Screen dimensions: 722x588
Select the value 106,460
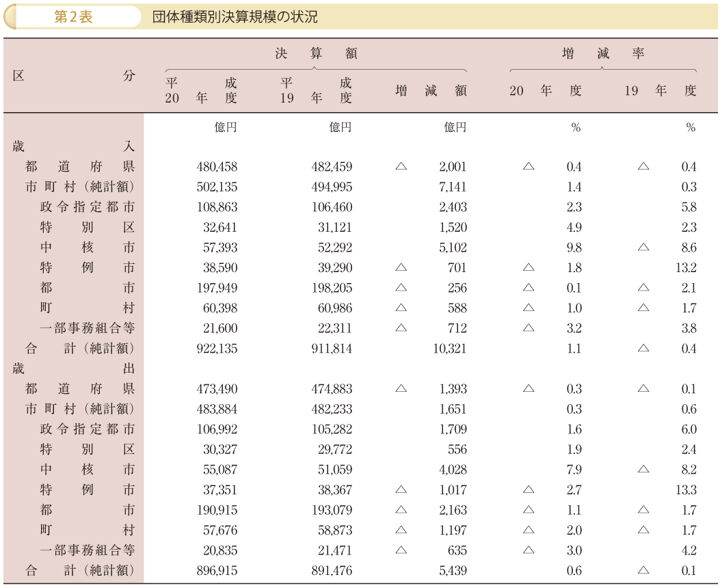tap(332, 207)
